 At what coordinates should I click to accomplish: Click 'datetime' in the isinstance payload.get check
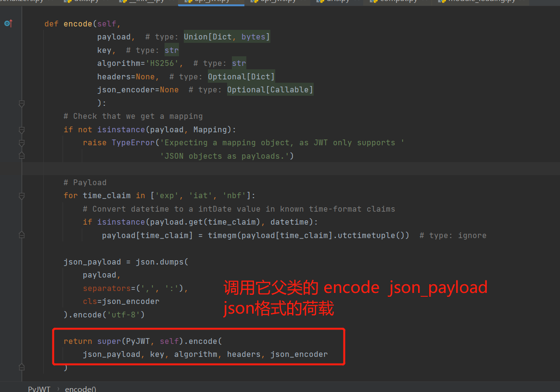[290, 222]
